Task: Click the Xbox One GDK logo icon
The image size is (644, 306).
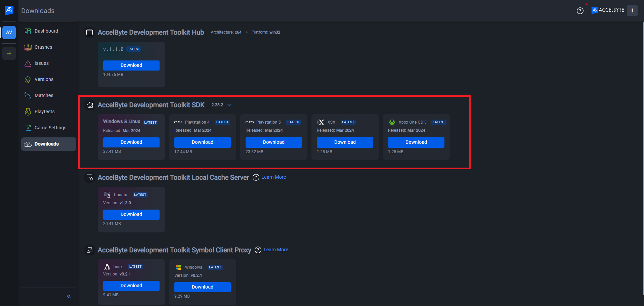Action: (392, 122)
